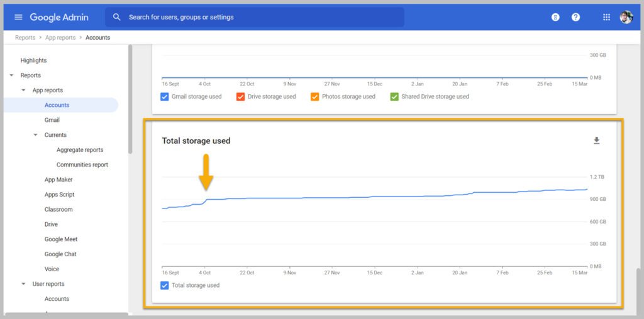This screenshot has height=319, width=644.
Task: Click the Total storage used heading
Action: tap(196, 141)
